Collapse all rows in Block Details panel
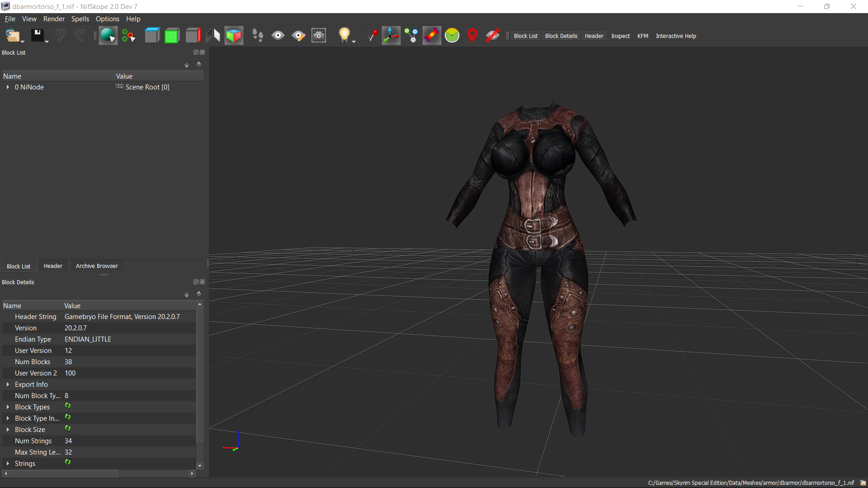 199,294
